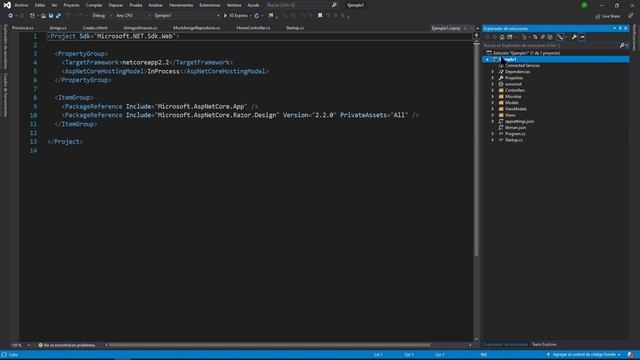The image size is (640, 360).
Task: Switch to the Team Explorer tab
Action: 544,344
